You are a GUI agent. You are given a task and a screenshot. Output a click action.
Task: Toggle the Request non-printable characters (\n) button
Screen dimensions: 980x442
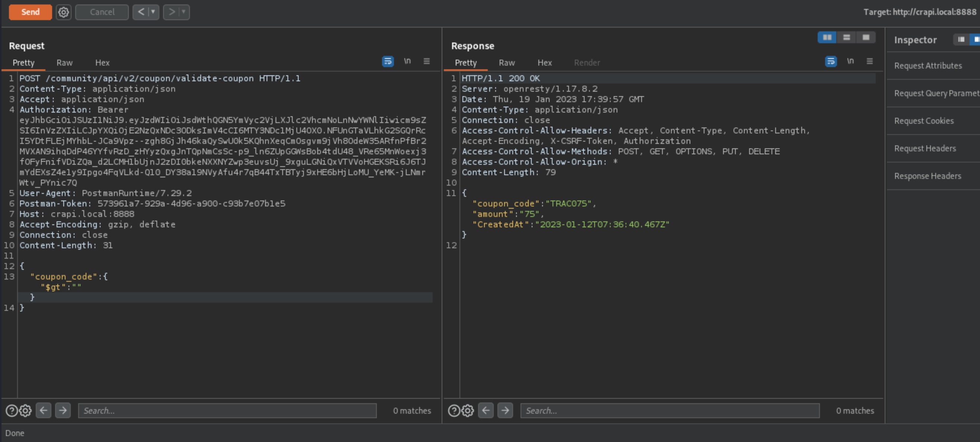click(x=407, y=61)
